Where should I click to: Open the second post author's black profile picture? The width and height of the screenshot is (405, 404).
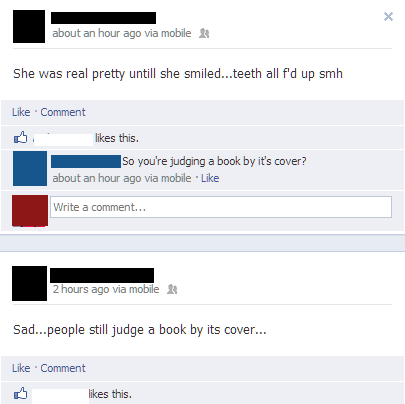tap(29, 283)
